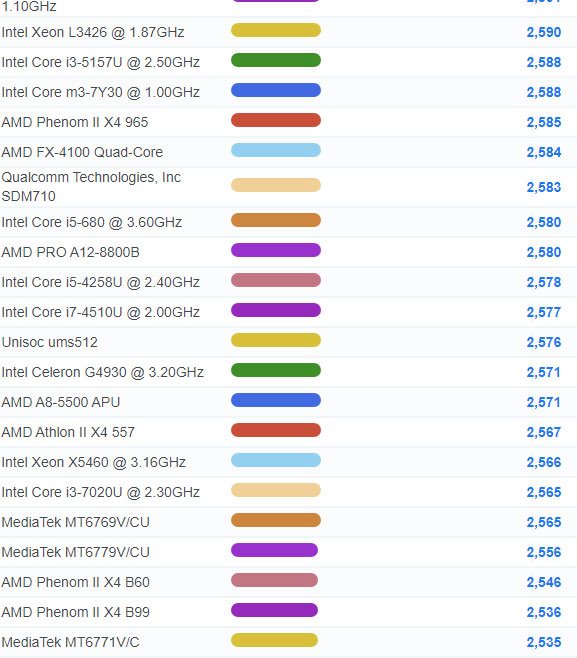Click purple bar for AMD PRO A12-8800B
Image resolution: width=577 pixels, height=658 pixels.
pos(276,250)
